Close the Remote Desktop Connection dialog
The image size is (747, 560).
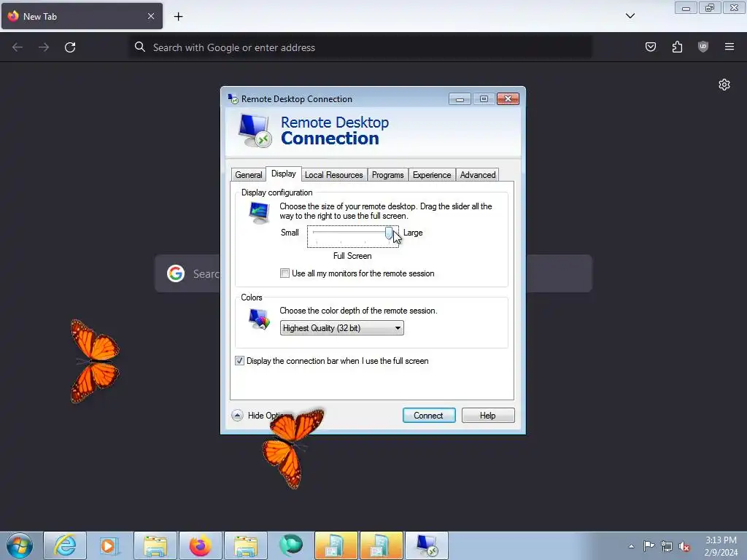(x=508, y=98)
